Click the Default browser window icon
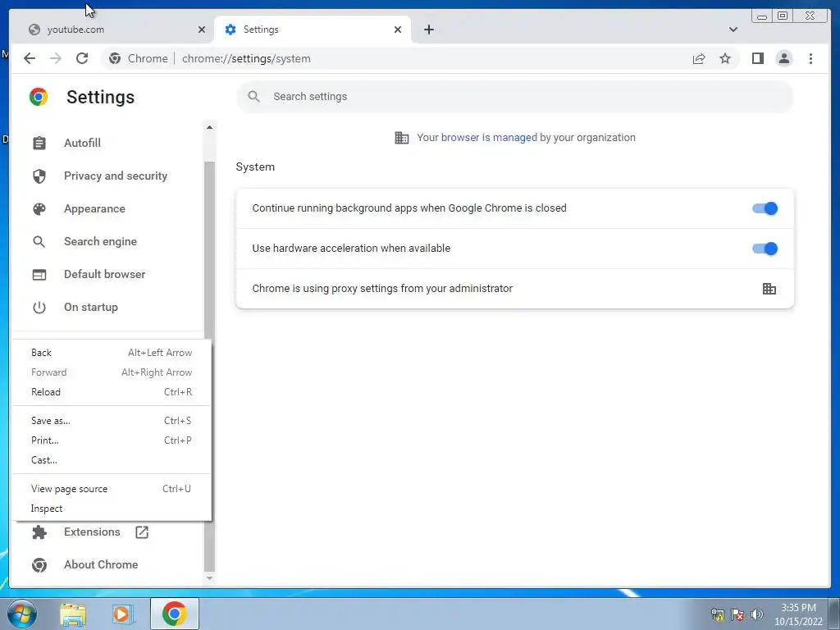Screen dimensions: 840x630 [x=39, y=274]
